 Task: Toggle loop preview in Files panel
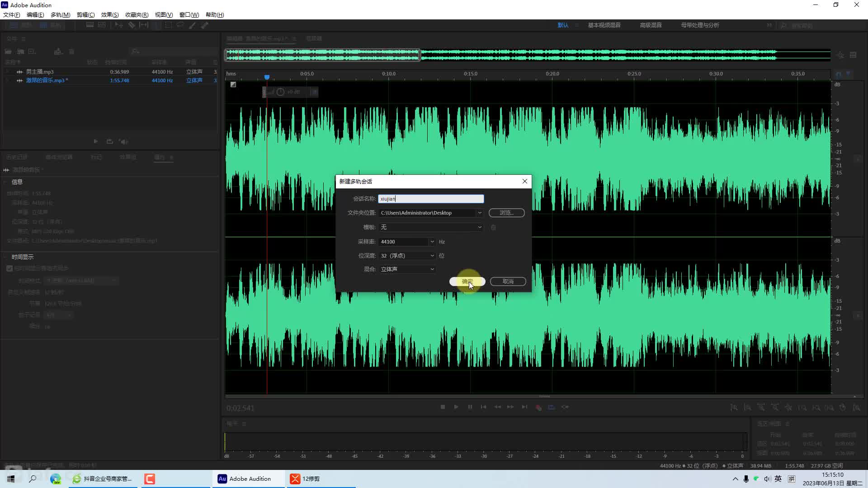point(109,141)
